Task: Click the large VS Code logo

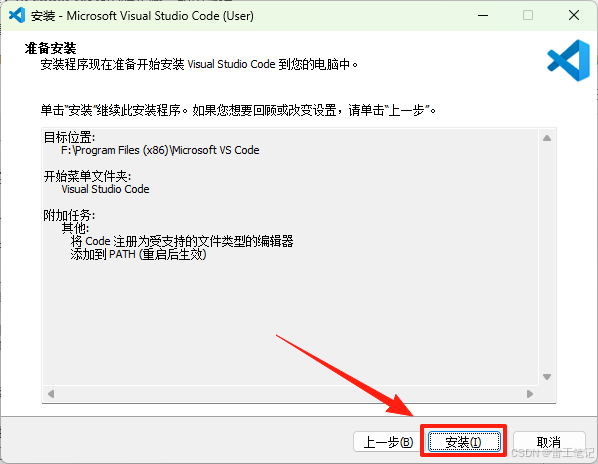Action: (x=569, y=60)
